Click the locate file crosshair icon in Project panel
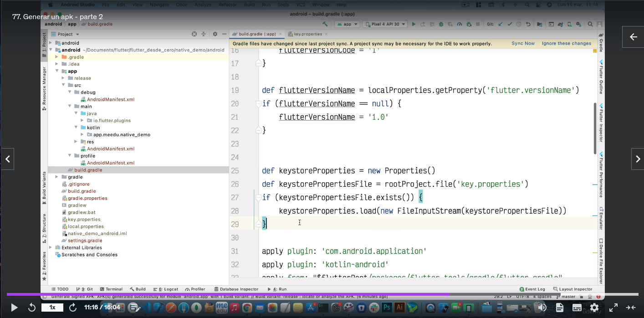Viewport: 644px width, 318px height. (x=194, y=34)
